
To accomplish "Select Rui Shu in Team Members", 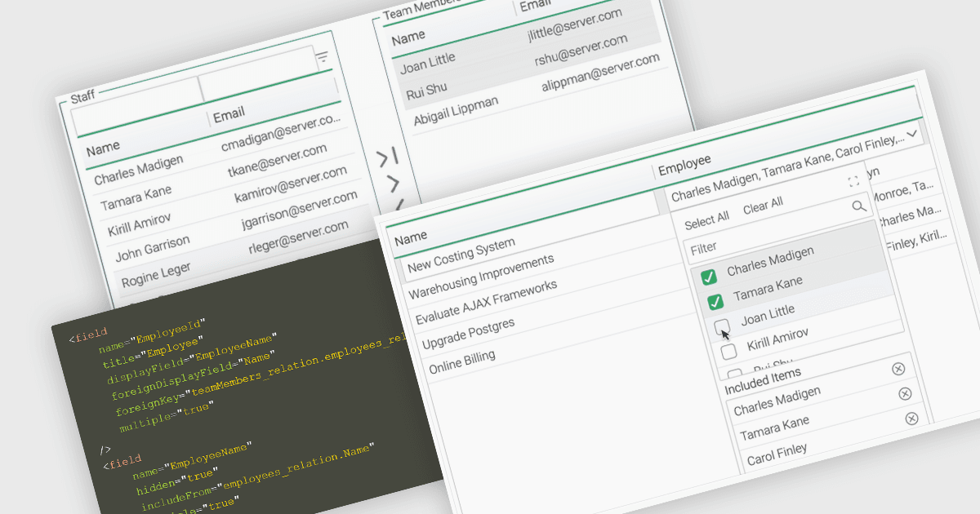I will 426,91.
